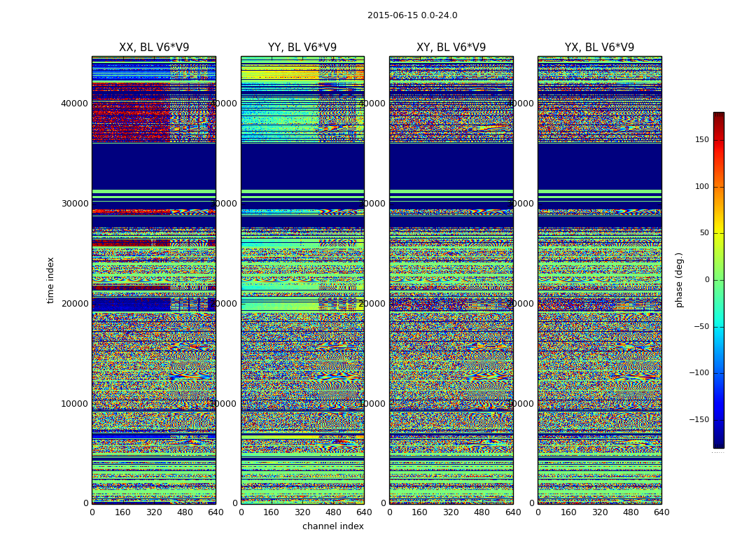
Task: Click the colorbar tick label −150
Action: 699,420
